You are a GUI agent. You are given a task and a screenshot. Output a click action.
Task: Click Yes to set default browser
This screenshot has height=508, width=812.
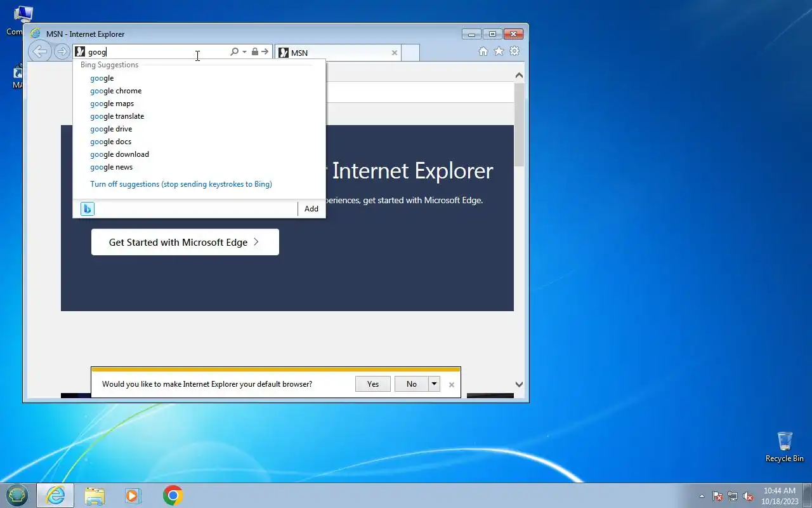[x=373, y=384]
